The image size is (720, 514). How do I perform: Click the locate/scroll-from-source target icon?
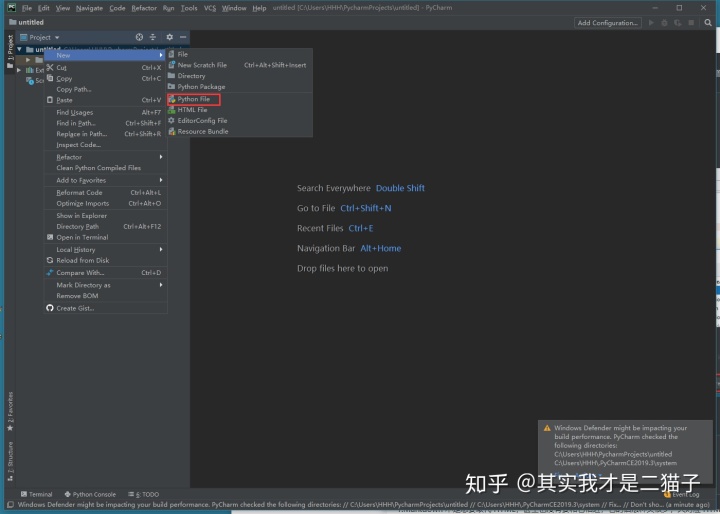(139, 37)
